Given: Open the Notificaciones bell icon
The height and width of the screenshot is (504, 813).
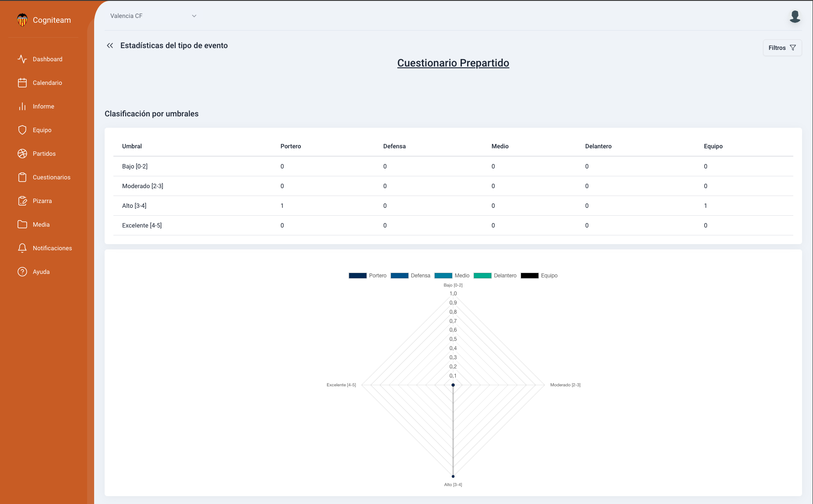Looking at the screenshot, I should [x=22, y=248].
